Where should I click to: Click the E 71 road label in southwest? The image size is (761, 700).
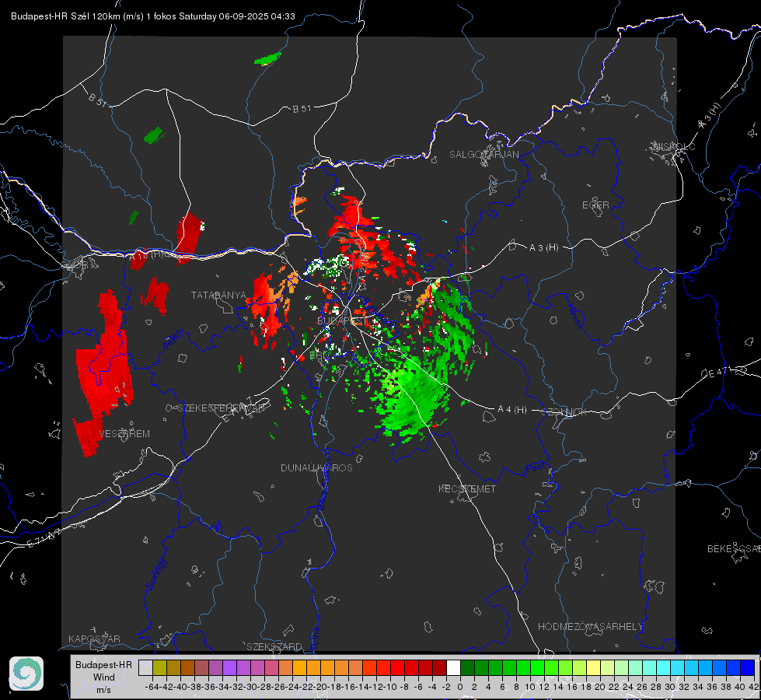point(44,538)
